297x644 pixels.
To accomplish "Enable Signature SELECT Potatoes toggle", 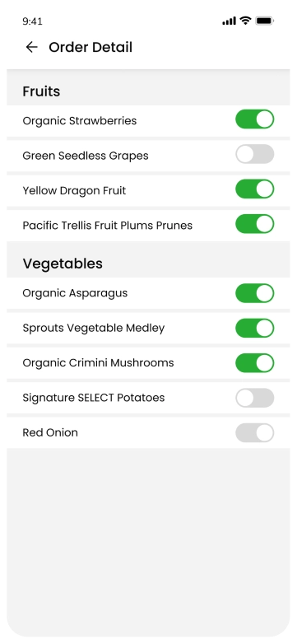I will tap(255, 398).
